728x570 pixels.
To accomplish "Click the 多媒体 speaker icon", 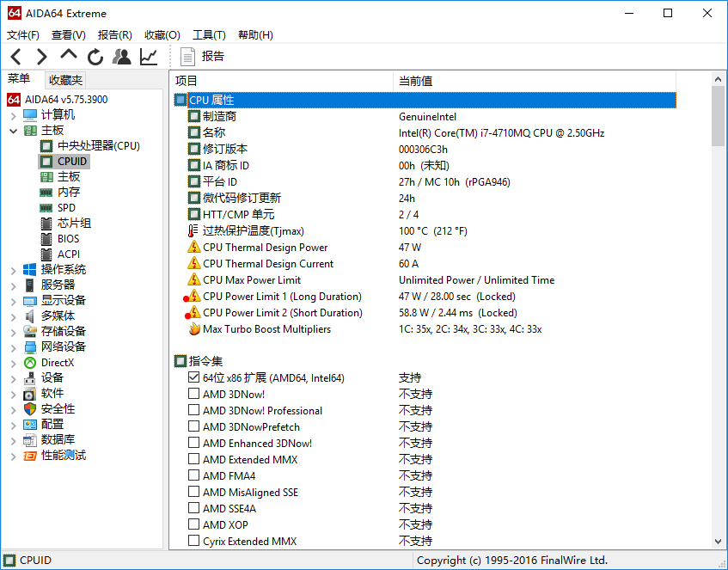I will click(30, 316).
